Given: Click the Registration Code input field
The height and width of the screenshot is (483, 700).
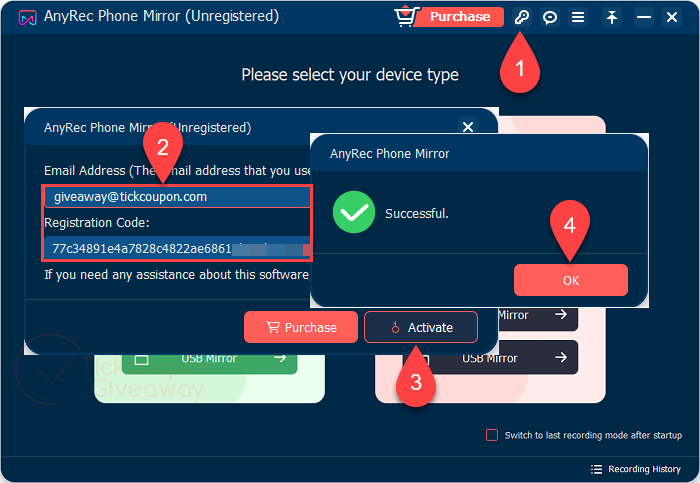Looking at the screenshot, I should (178, 249).
